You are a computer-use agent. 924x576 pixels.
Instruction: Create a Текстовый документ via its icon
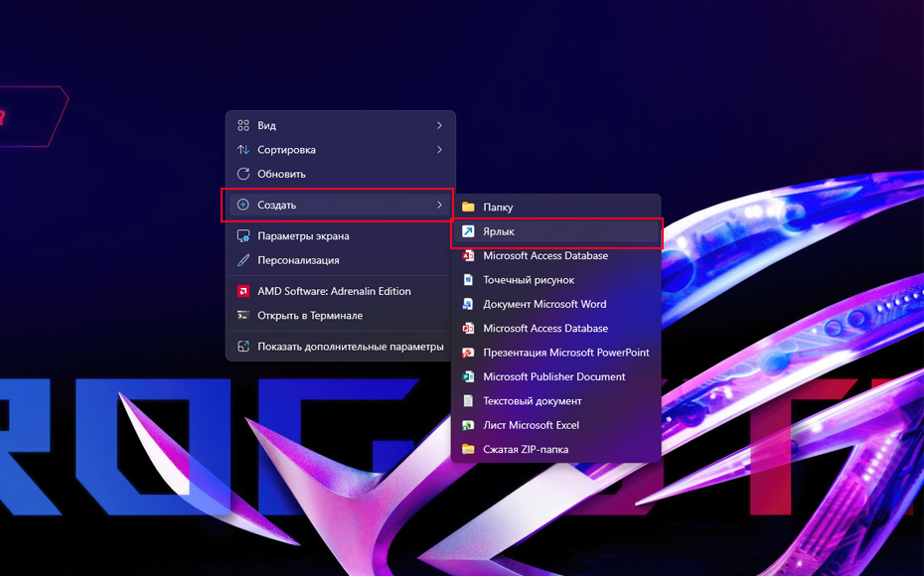[469, 400]
